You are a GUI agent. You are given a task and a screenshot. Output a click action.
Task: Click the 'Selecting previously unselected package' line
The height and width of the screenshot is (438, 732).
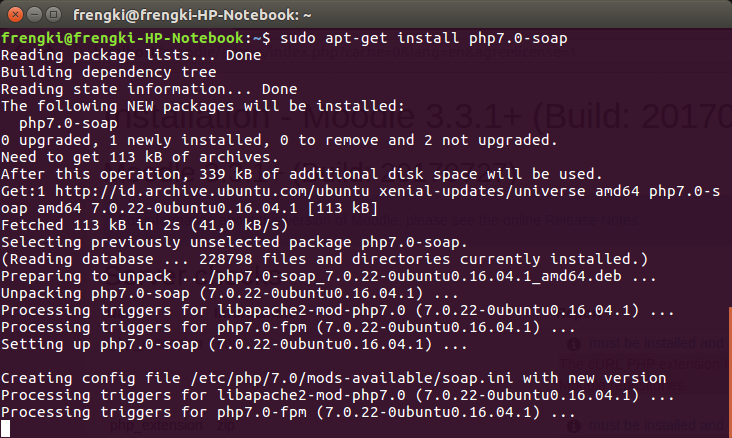point(234,242)
